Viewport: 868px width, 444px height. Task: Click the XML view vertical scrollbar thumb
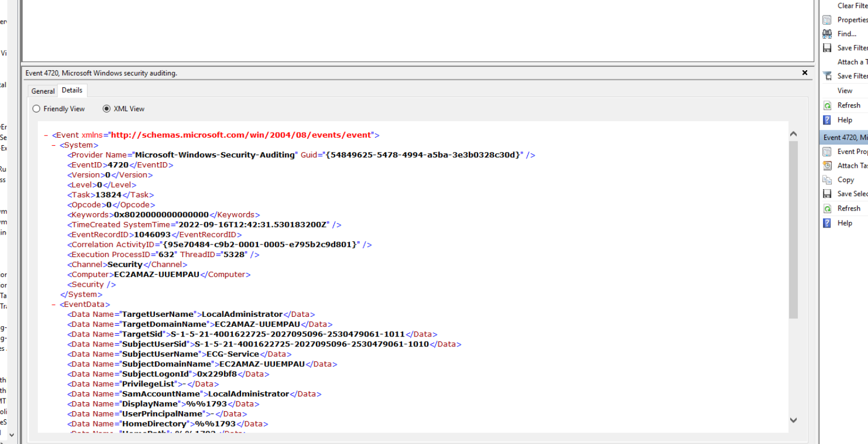click(x=794, y=230)
